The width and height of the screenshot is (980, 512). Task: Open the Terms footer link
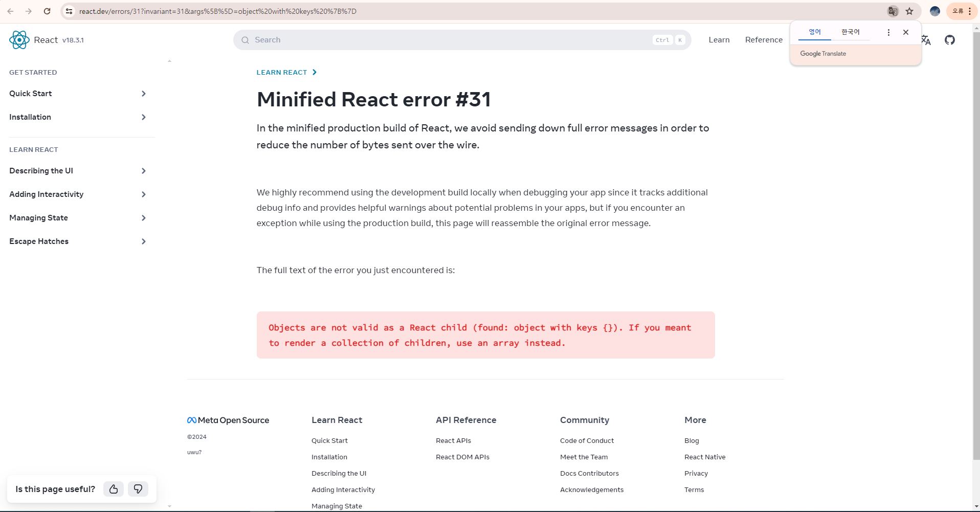[694, 489]
